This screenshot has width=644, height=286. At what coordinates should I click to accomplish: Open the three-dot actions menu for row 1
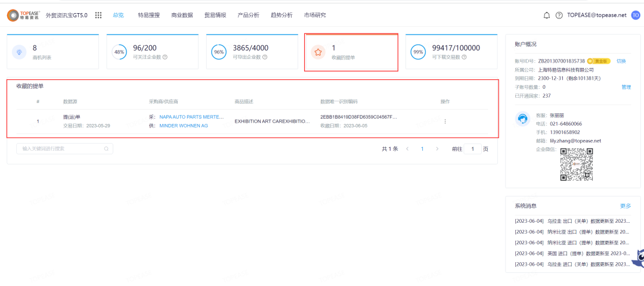pyautogui.click(x=445, y=122)
